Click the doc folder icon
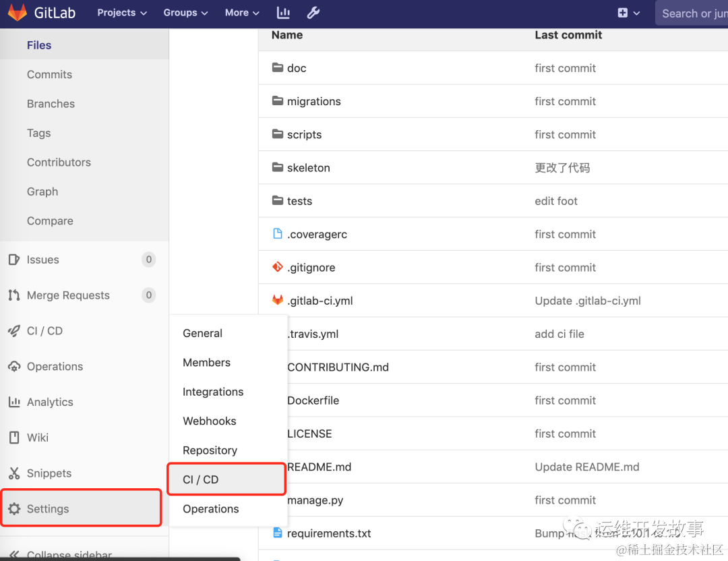The height and width of the screenshot is (561, 728). point(278,67)
